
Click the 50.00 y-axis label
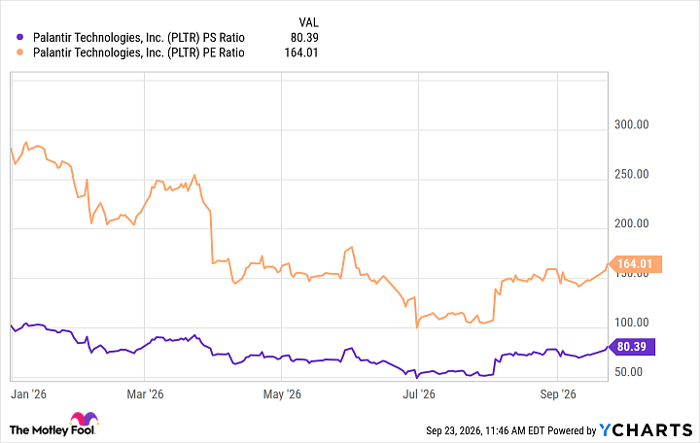point(628,372)
